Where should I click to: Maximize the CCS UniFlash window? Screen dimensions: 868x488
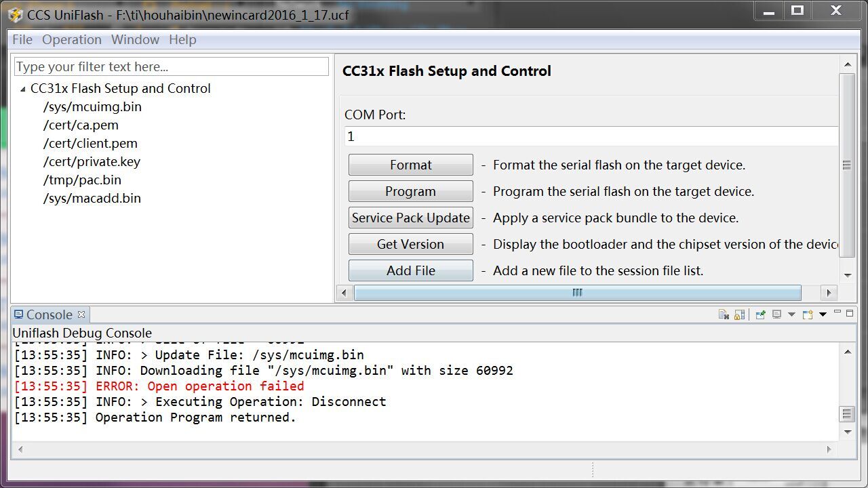[797, 10]
